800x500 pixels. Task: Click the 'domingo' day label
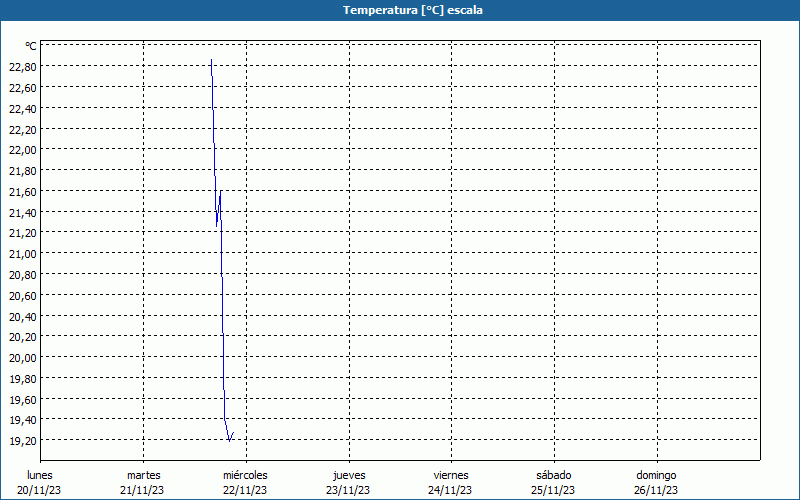(656, 475)
